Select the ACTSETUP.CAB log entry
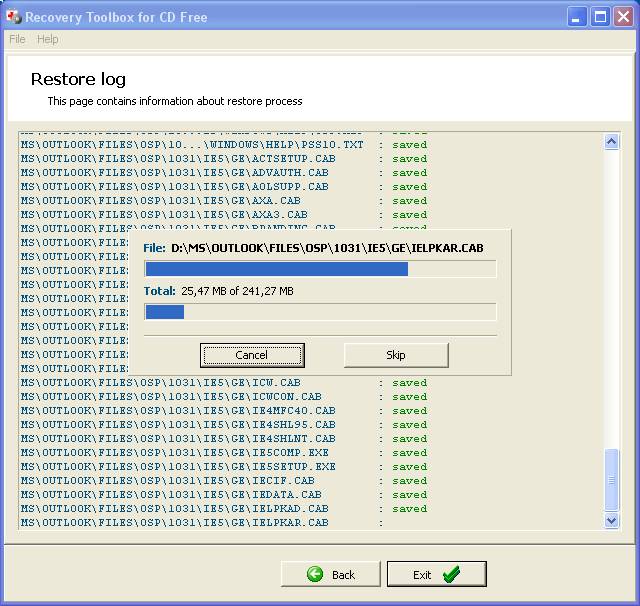 (178, 159)
